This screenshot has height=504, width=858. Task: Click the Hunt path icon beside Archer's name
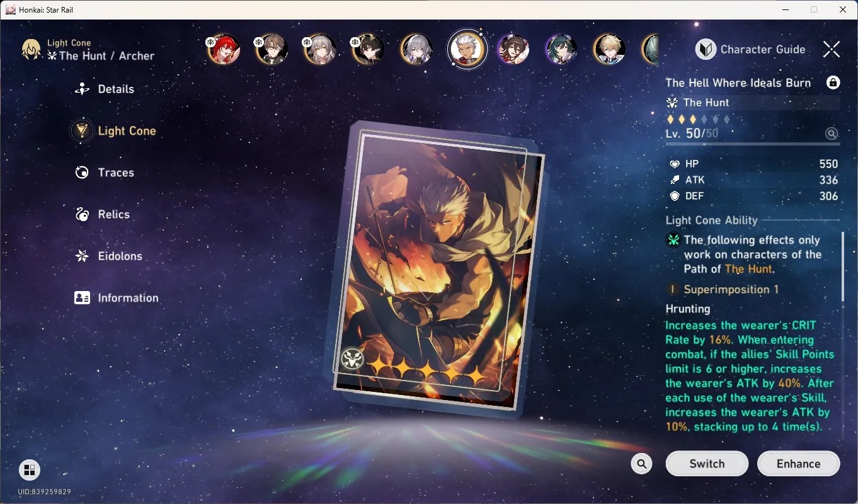[x=52, y=55]
